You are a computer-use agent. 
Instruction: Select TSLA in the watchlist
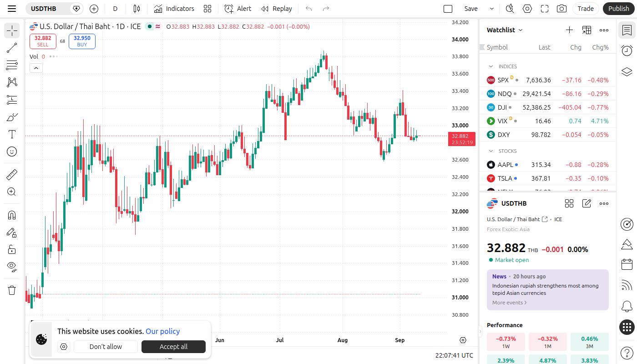point(547,178)
